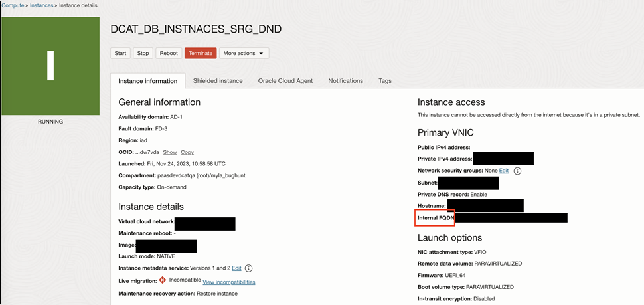Viewport: 644px width, 305px height.
Task: Click the green instance status icon
Action: (x=50, y=66)
